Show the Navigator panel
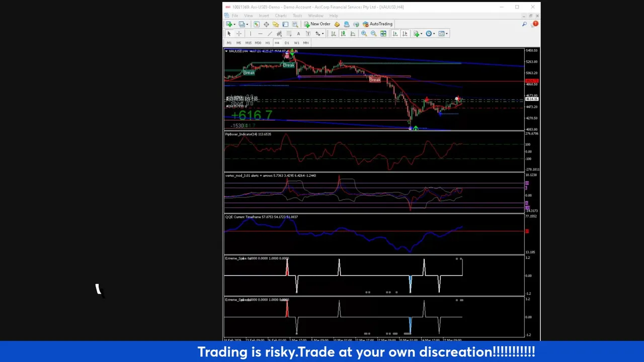The image size is (644, 362). coord(276,24)
